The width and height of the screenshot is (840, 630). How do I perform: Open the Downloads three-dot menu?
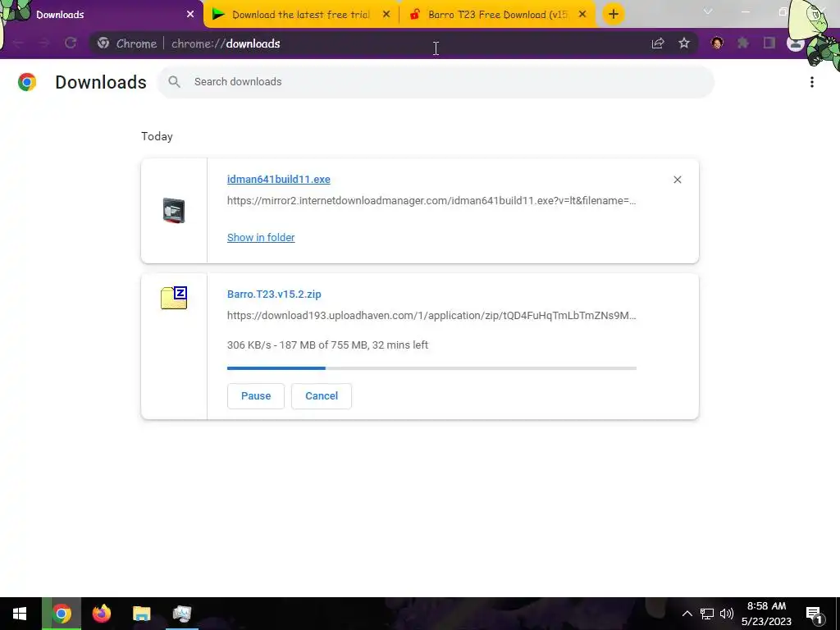tap(812, 82)
